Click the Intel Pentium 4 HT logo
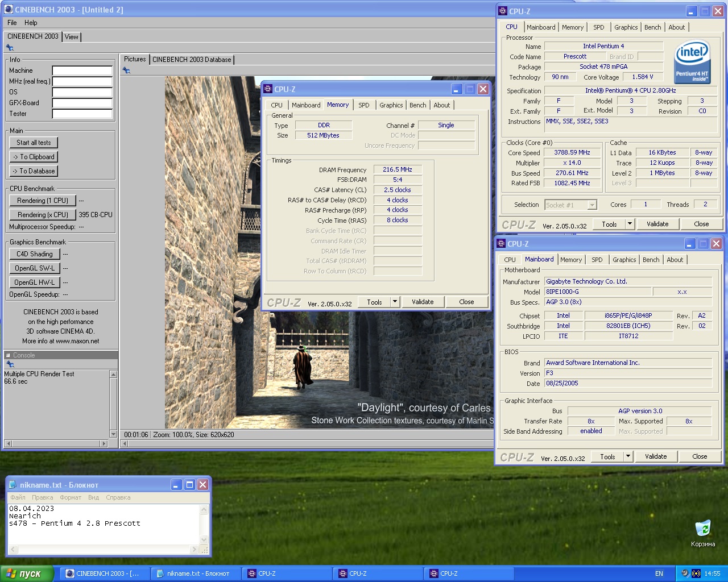Screen dimensions: 728x582 coord(692,61)
